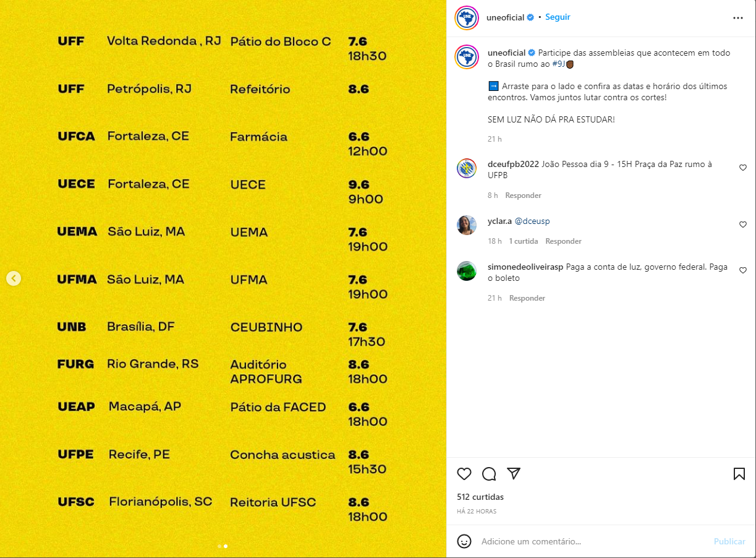756x558 pixels.
Task: Open the @dceusp mention link
Action: [x=532, y=221]
